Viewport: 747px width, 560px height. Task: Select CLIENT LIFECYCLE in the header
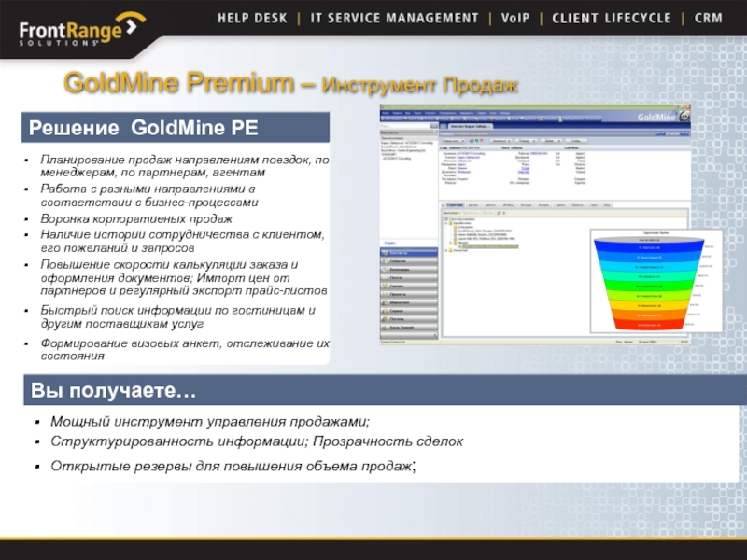tap(612, 18)
